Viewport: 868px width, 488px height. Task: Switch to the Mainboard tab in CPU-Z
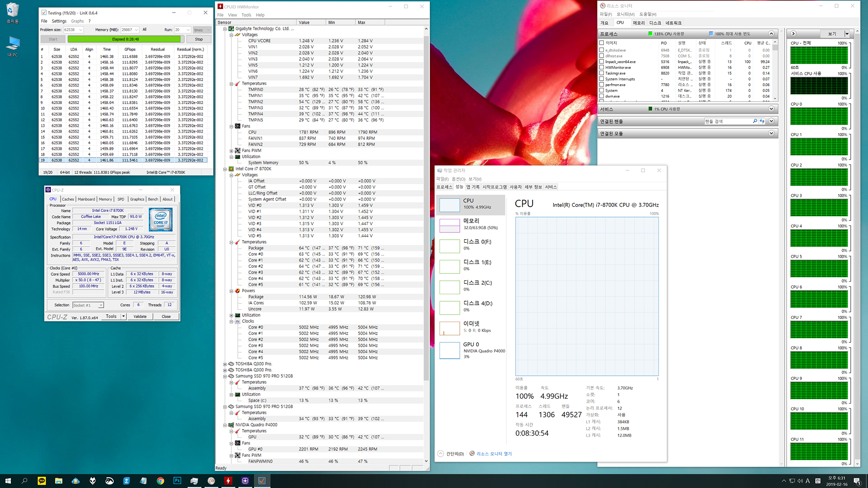click(86, 199)
